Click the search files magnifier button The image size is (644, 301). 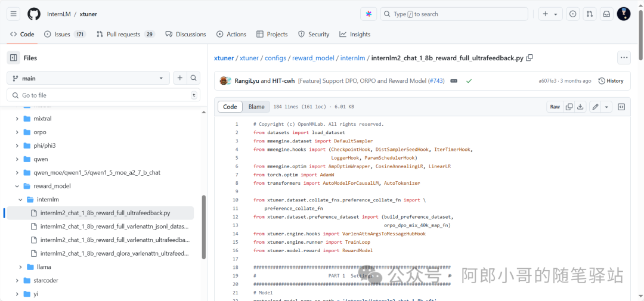tap(194, 78)
